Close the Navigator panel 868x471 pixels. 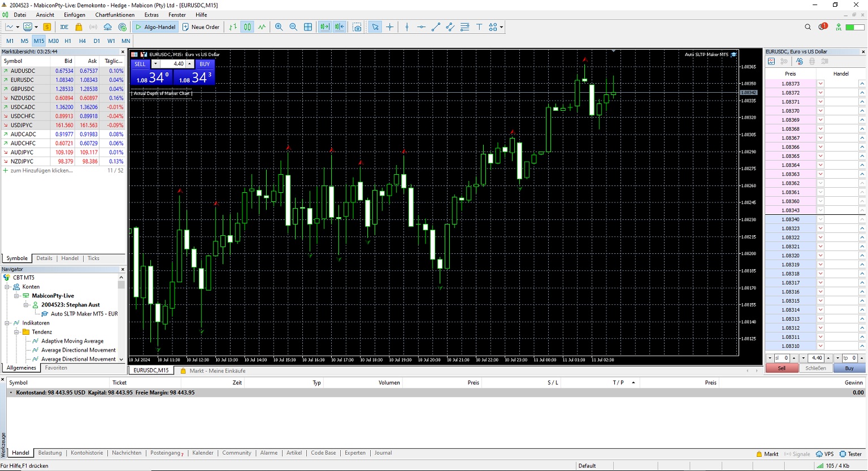click(123, 269)
